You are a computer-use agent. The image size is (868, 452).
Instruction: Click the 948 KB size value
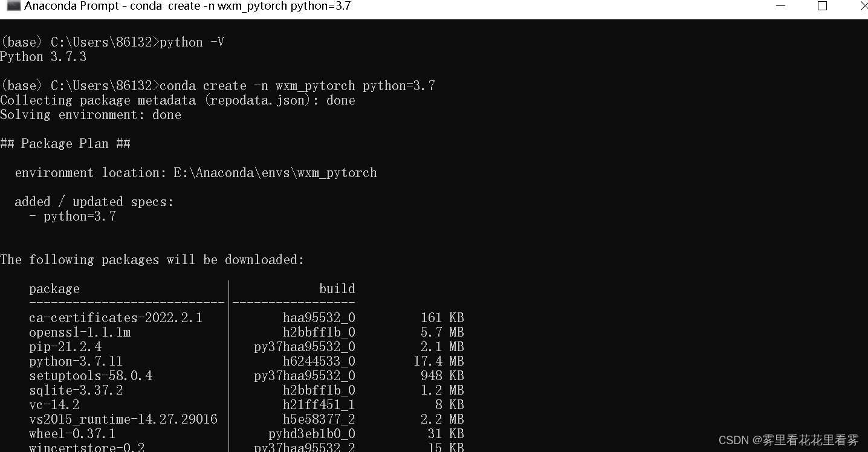coord(442,376)
